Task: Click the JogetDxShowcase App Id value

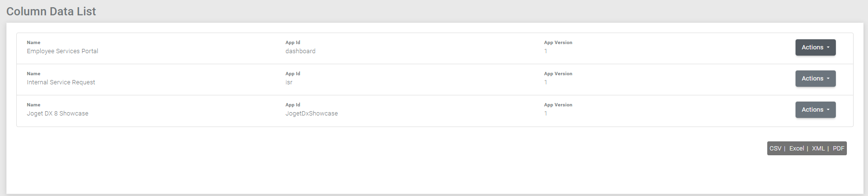Action: pyautogui.click(x=311, y=114)
